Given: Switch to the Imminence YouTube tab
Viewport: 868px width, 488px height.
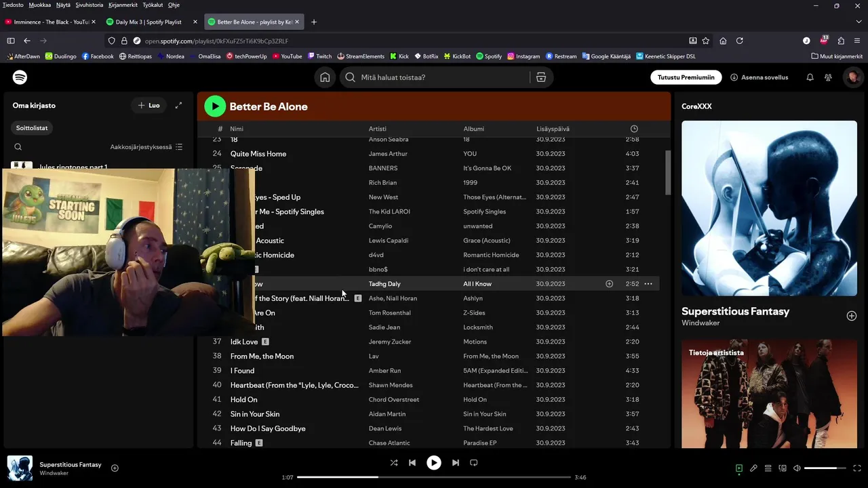Looking at the screenshot, I should tap(50, 22).
